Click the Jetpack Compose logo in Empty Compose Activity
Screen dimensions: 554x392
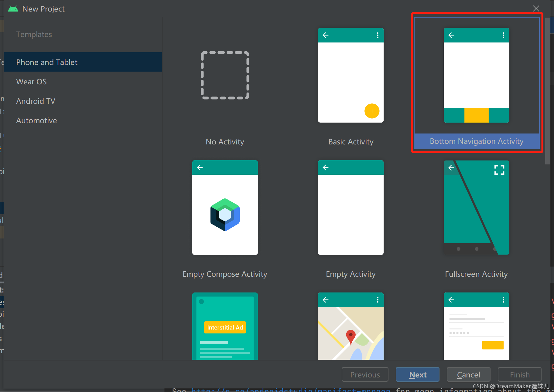tap(225, 215)
